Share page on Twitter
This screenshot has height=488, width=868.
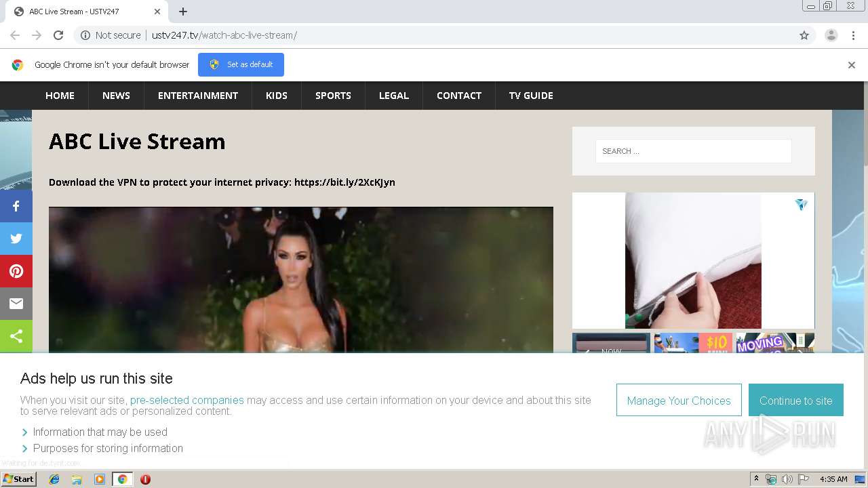16,239
